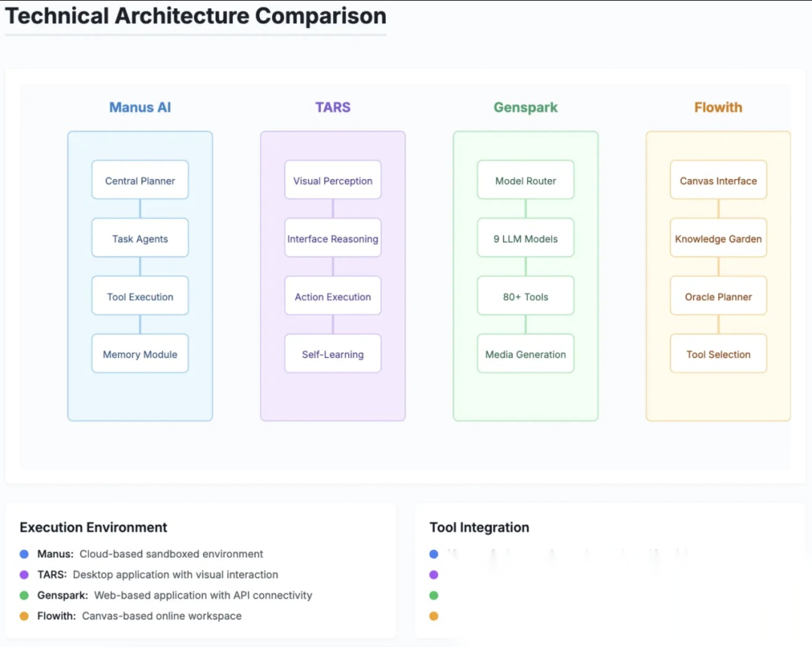Click the Tool Integration heading
The height and width of the screenshot is (647, 812).
pyautogui.click(x=479, y=527)
